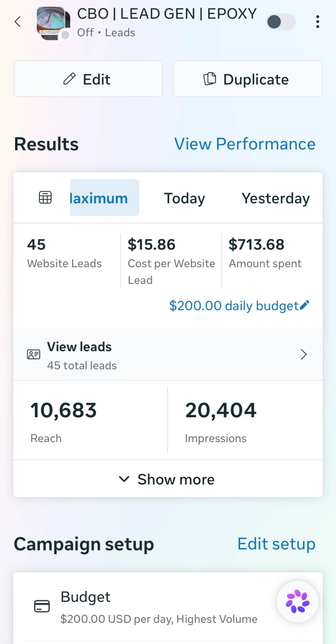The image size is (336, 644).
Task: Click the pencil icon beside daily budget
Action: point(305,305)
